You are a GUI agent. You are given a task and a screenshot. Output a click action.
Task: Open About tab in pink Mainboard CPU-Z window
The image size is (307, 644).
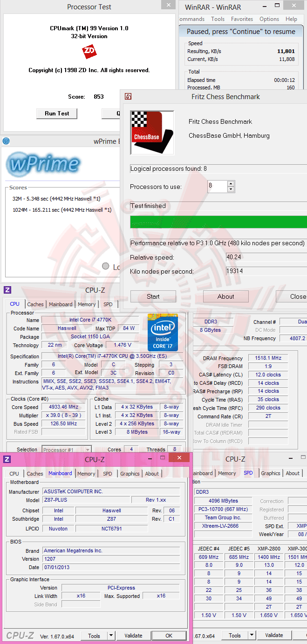click(x=152, y=474)
